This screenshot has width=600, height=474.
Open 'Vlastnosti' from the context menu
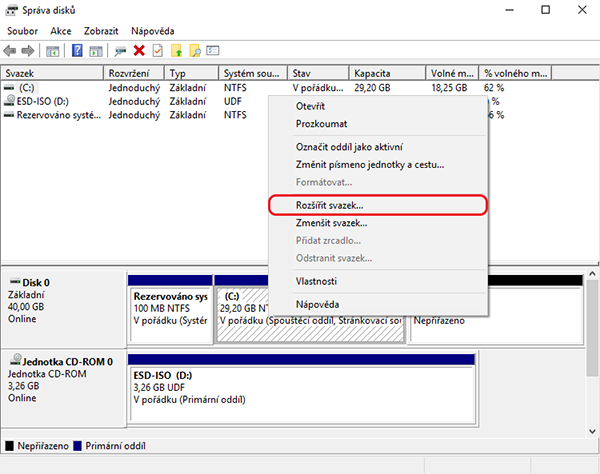[316, 281]
